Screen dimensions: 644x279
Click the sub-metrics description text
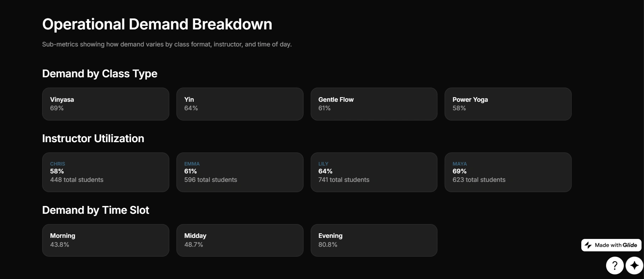tap(167, 44)
